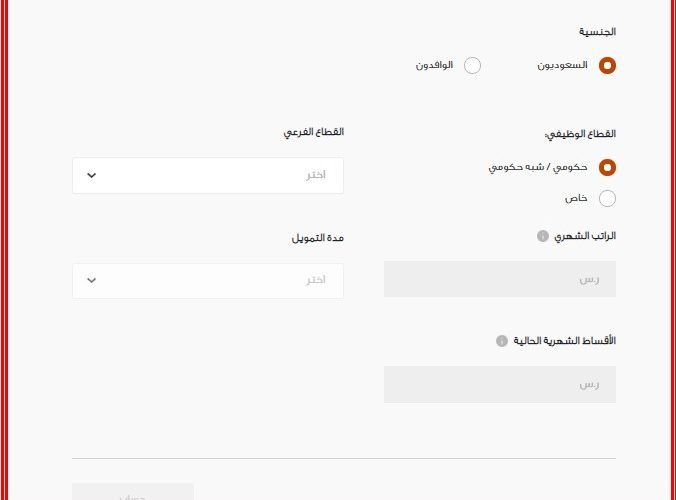Click the السعوديون label text
The width and height of the screenshot is (676, 500).
[x=562, y=65]
